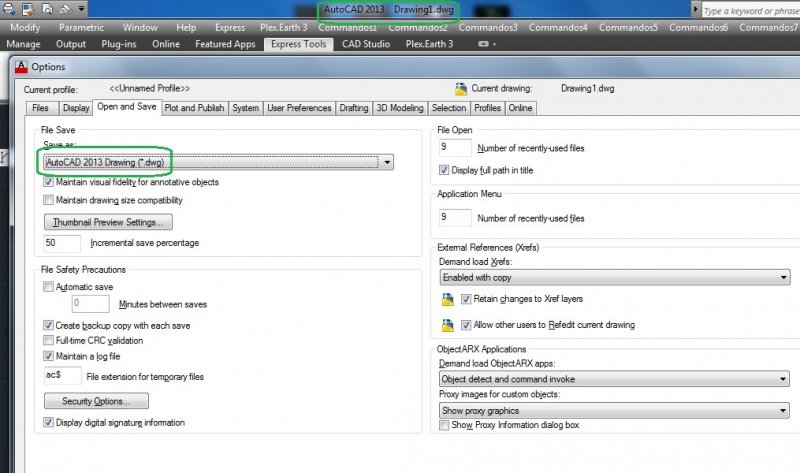Open the Modify menu
800x473 pixels.
point(25,28)
